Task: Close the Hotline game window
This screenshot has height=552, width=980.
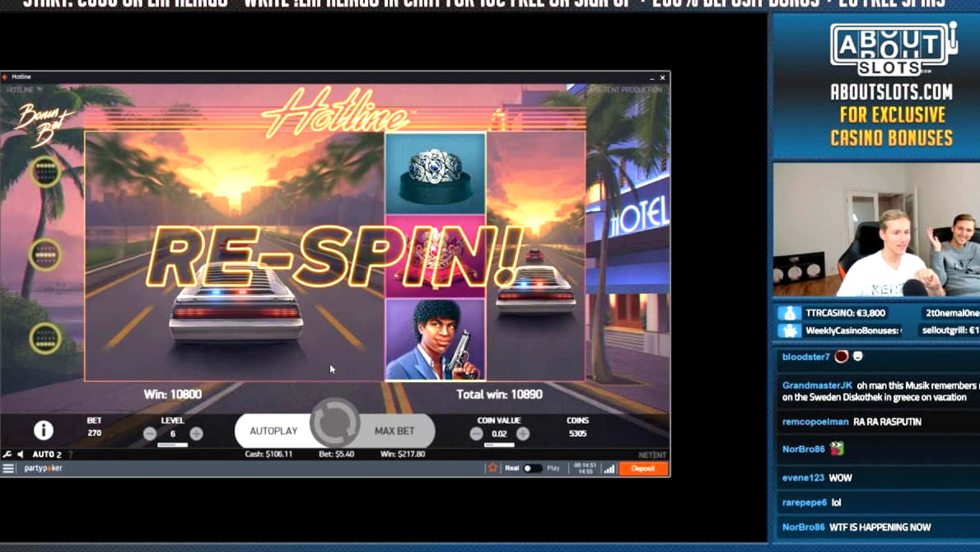Action: coord(662,77)
